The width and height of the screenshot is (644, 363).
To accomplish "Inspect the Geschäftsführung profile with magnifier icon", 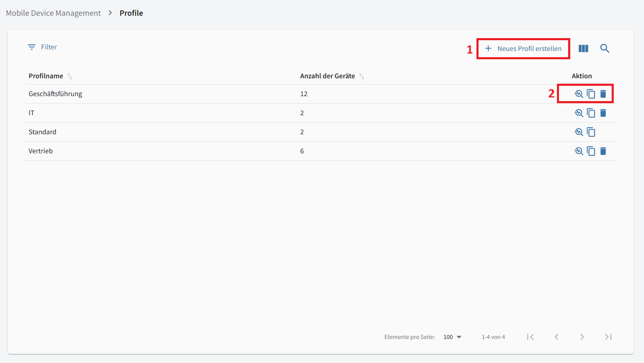I will [x=579, y=94].
